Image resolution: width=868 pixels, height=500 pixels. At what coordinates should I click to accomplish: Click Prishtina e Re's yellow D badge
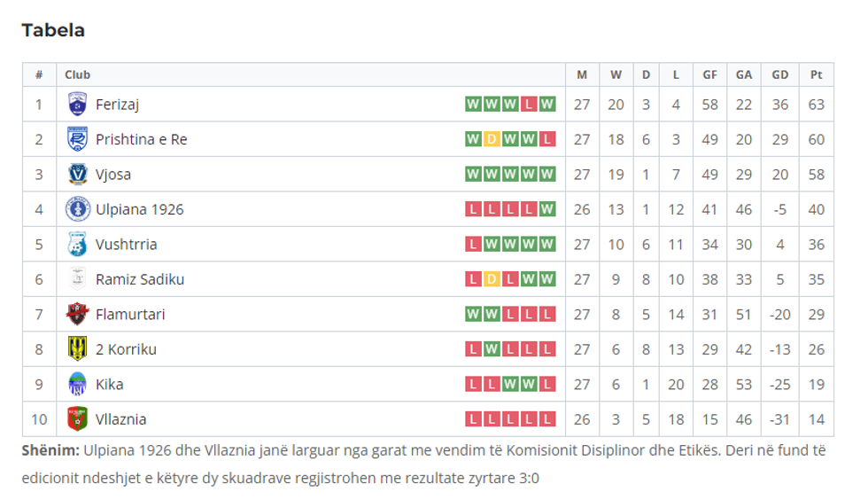492,139
